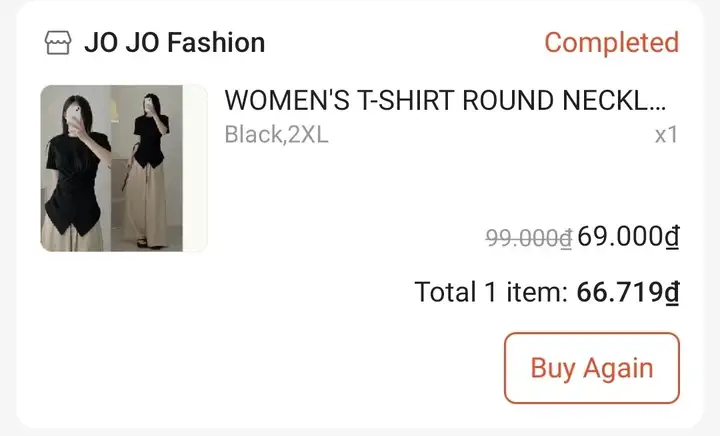The image size is (720, 436).
Task: Click the crossed-out original price 99.000₫
Action: coord(529,238)
